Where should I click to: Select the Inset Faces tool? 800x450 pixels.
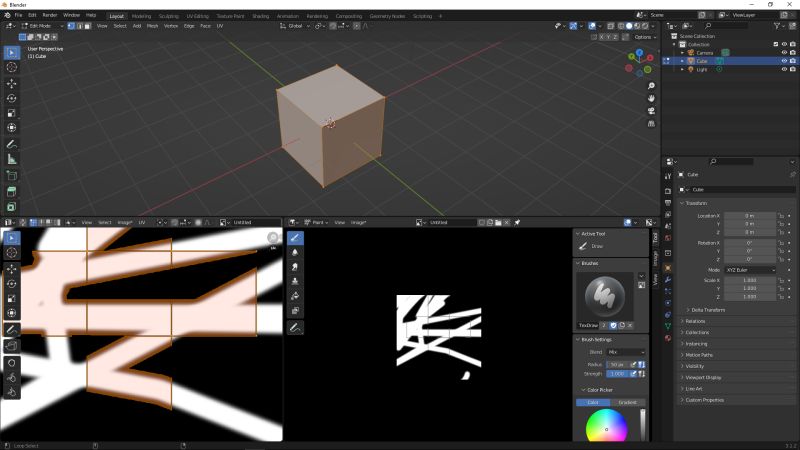(12, 207)
